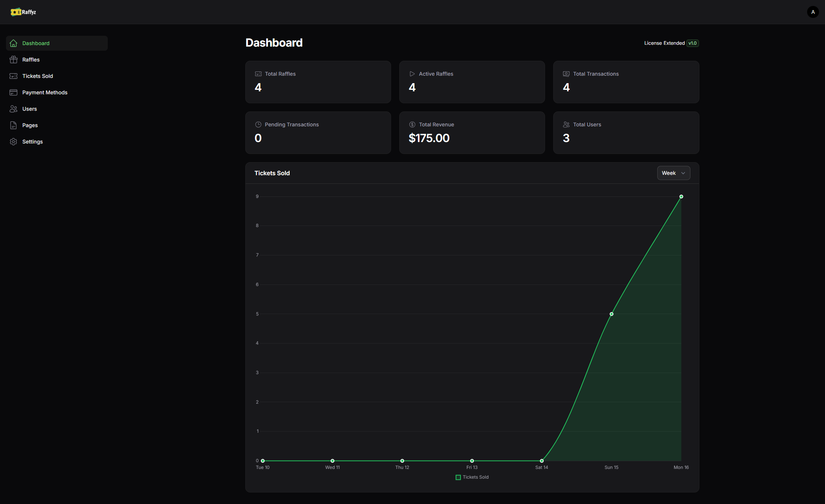Click the Payment Methods card icon
The image size is (825, 504).
13,92
